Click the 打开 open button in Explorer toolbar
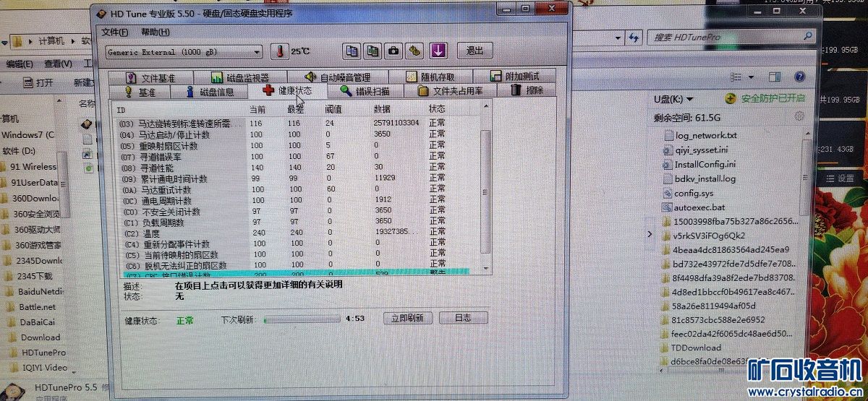This screenshot has height=401, width=868. pos(37,82)
